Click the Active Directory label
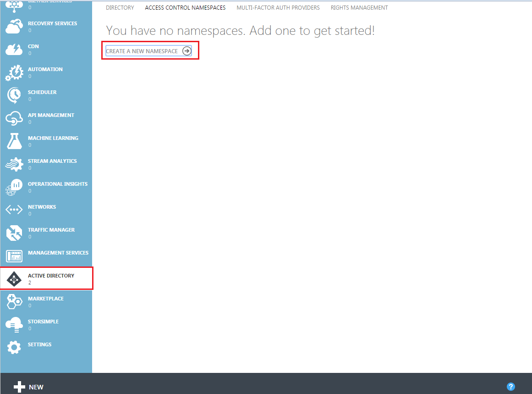 [x=51, y=276]
